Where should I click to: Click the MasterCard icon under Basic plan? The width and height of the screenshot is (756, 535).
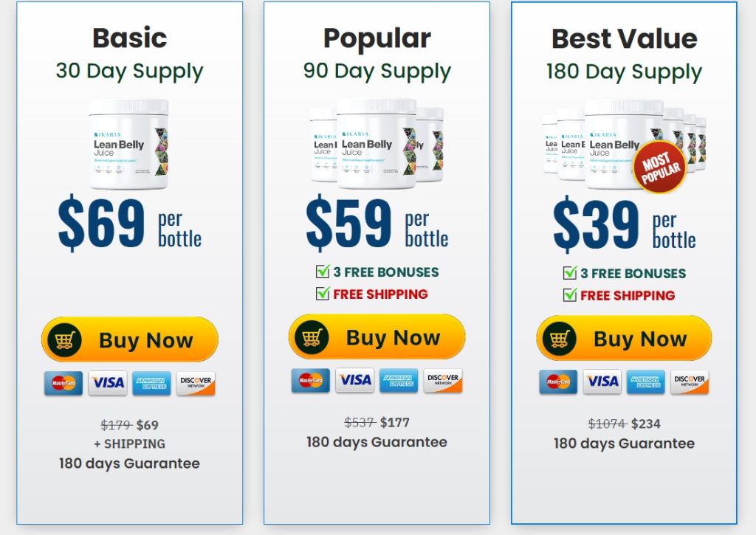tap(63, 383)
